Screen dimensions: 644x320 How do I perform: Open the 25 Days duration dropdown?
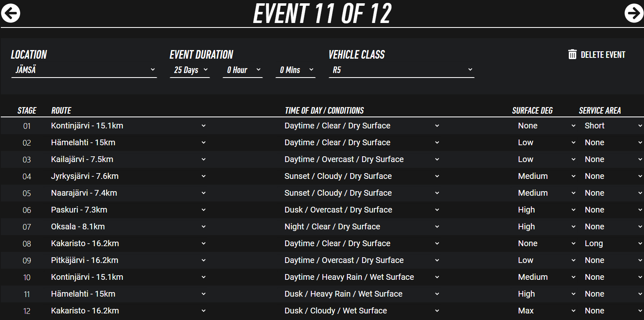[x=190, y=70]
